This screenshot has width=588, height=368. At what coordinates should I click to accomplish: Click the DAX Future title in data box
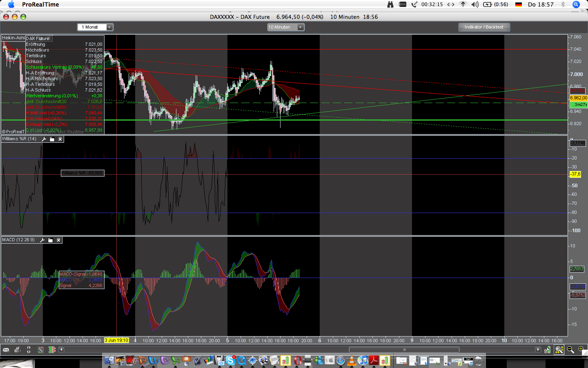[x=38, y=38]
